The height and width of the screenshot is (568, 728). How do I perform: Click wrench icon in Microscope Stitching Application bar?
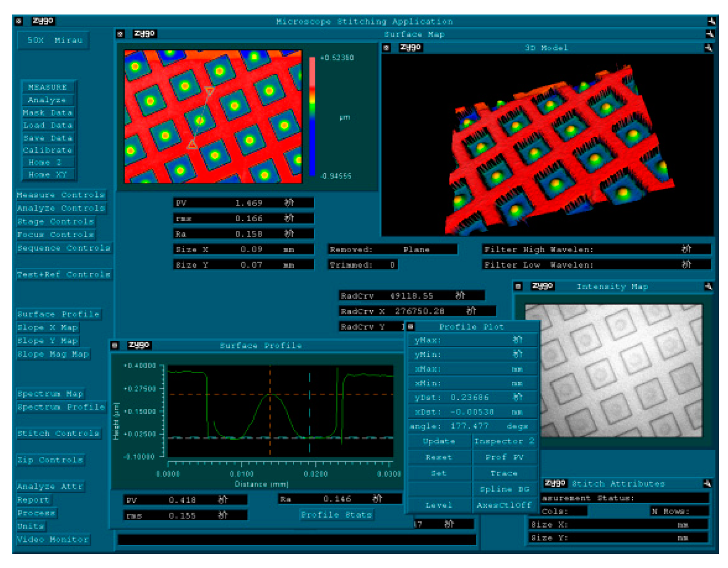[711, 21]
